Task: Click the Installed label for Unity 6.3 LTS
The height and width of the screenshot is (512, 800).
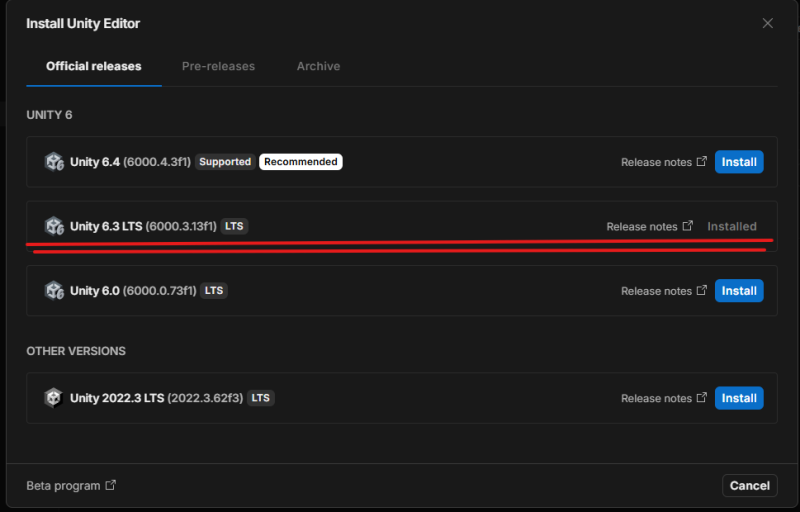Action: 732,226
